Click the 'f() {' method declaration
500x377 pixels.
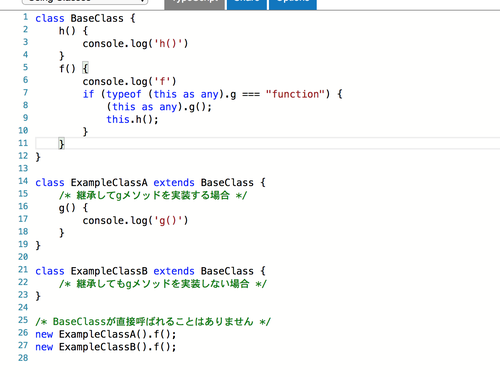pos(73,69)
